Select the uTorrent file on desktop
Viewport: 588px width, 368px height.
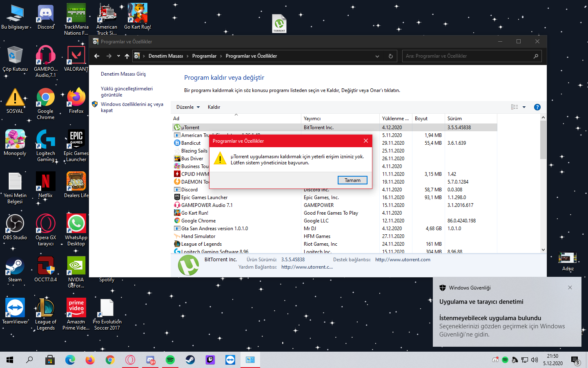(279, 24)
